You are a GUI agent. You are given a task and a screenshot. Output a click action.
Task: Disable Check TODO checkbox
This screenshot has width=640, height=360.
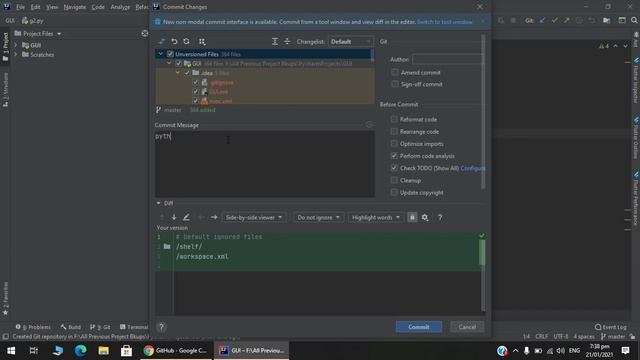pyautogui.click(x=394, y=168)
